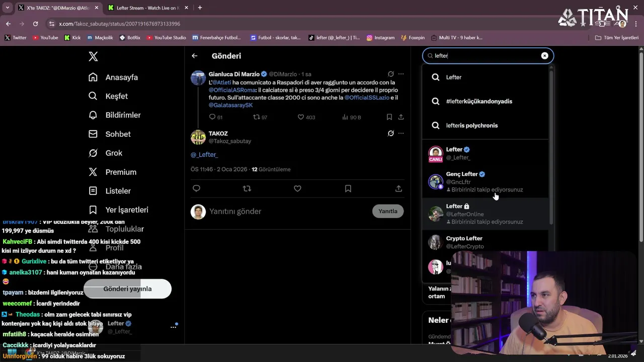644x362 pixels.
Task: Clear the search box text
Action: click(544, 56)
